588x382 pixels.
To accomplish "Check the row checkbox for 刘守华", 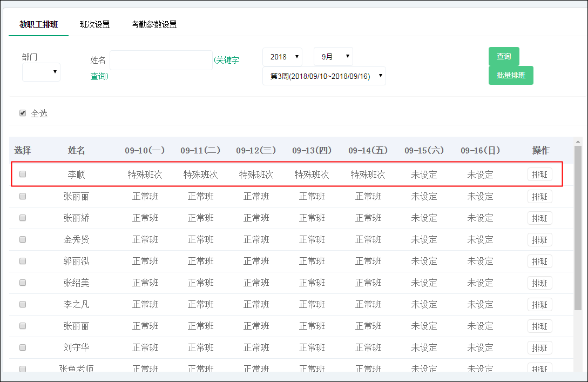I will click(x=22, y=347).
